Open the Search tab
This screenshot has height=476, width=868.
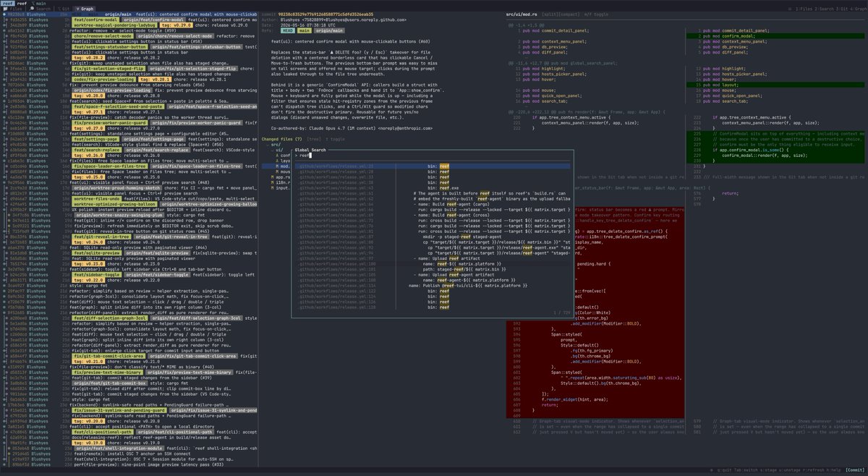click(x=40, y=9)
